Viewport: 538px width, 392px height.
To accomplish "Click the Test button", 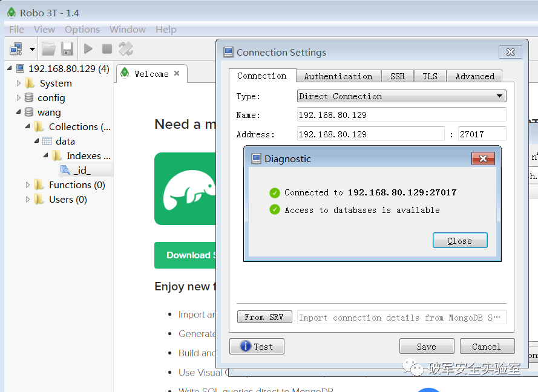I will coord(257,347).
